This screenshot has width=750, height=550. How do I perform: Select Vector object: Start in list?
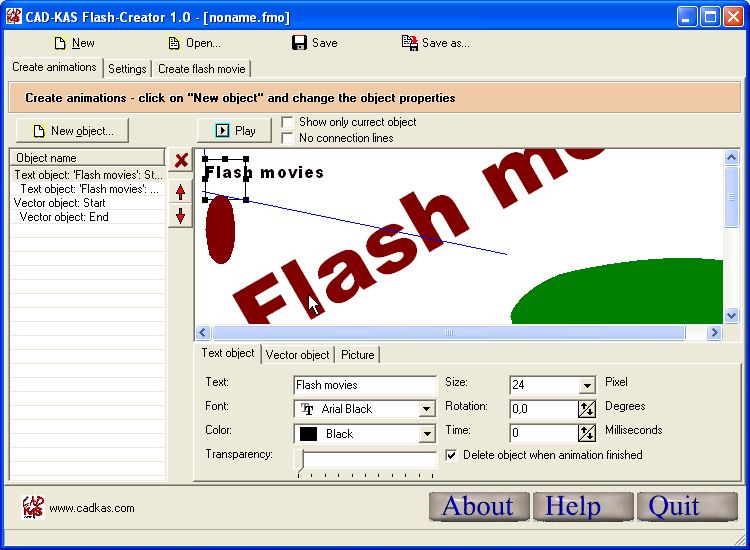[x=88, y=203]
